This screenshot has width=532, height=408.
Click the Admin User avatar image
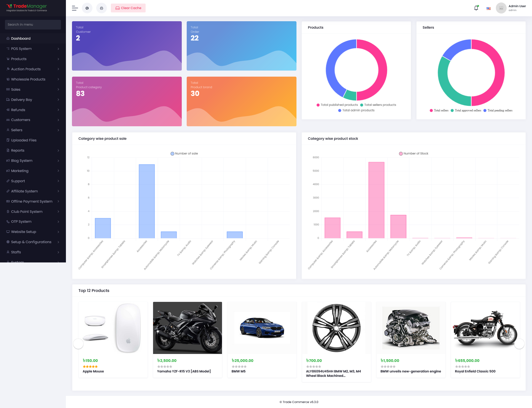[501, 8]
